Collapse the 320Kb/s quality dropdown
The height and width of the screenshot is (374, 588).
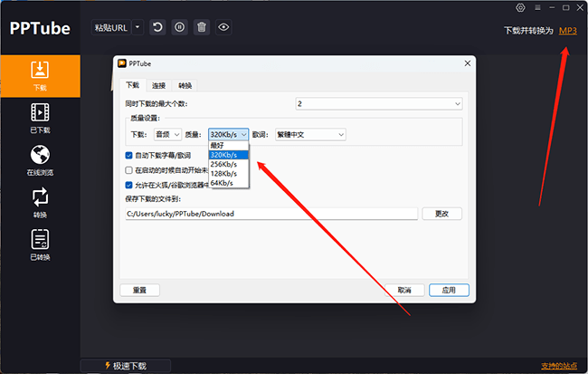coord(228,134)
